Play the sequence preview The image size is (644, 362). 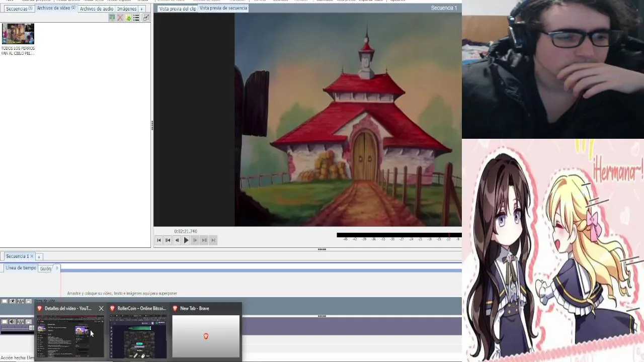[186, 240]
